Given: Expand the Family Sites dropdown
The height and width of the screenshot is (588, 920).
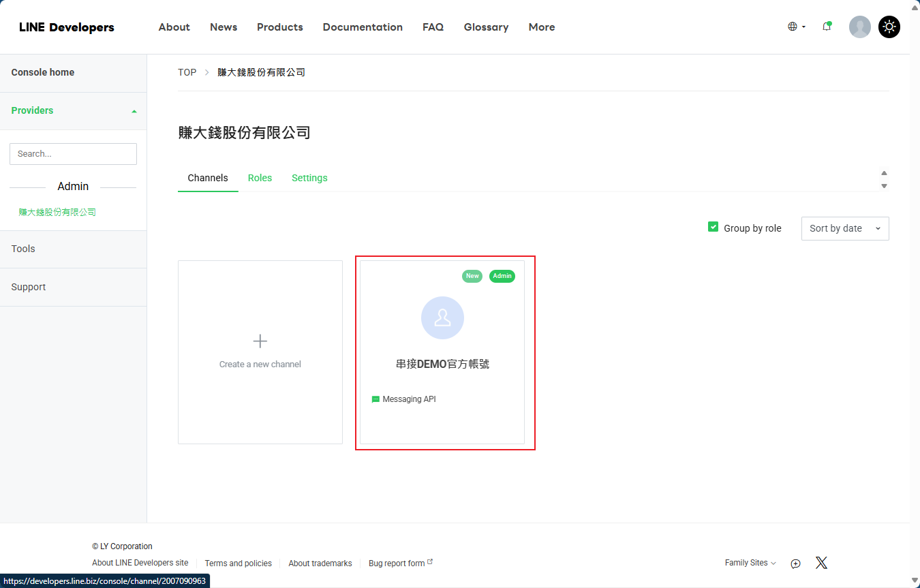Looking at the screenshot, I should point(750,563).
